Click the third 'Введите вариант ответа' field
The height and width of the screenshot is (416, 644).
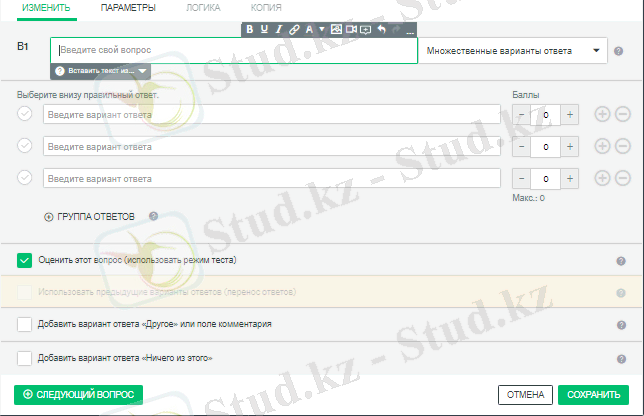(272, 178)
